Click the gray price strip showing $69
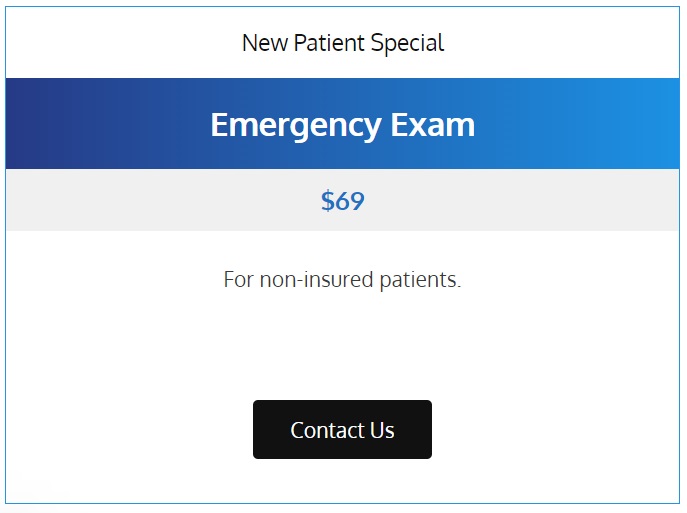Image resolution: width=687 pixels, height=513 pixels. (x=343, y=200)
